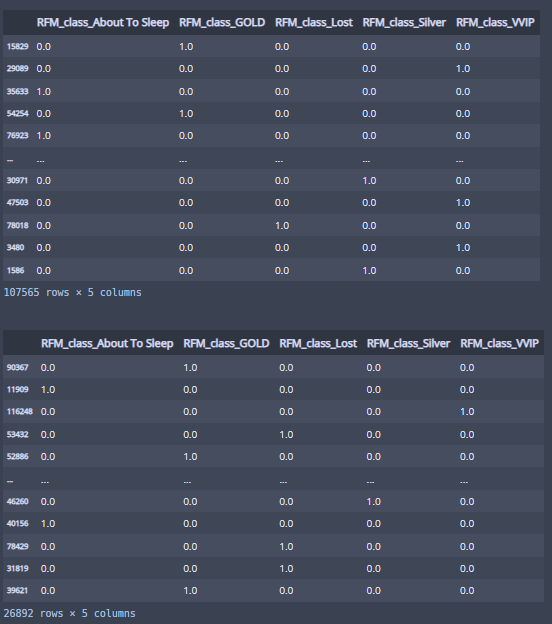Click the 0.0 Lost value in row 1586

[282, 271]
